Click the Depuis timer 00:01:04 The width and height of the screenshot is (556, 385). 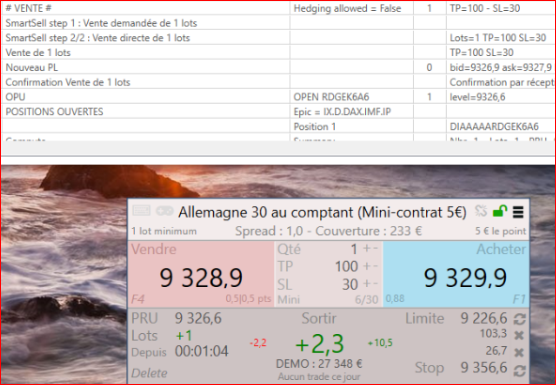(x=201, y=351)
